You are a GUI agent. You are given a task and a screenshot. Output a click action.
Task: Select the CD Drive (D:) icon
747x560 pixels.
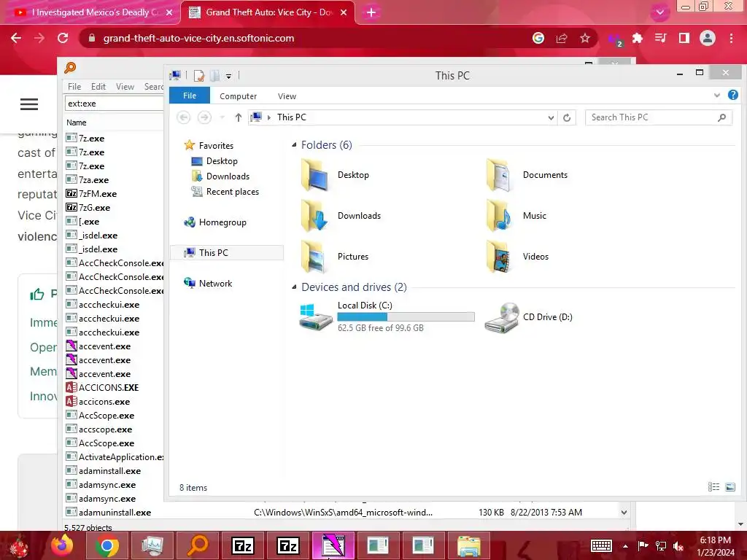(502, 317)
